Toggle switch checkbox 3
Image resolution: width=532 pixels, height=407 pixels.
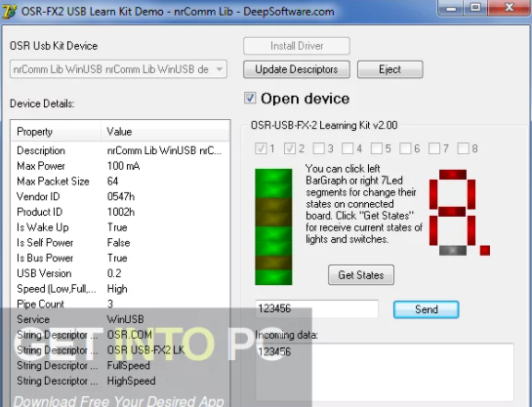(318, 148)
